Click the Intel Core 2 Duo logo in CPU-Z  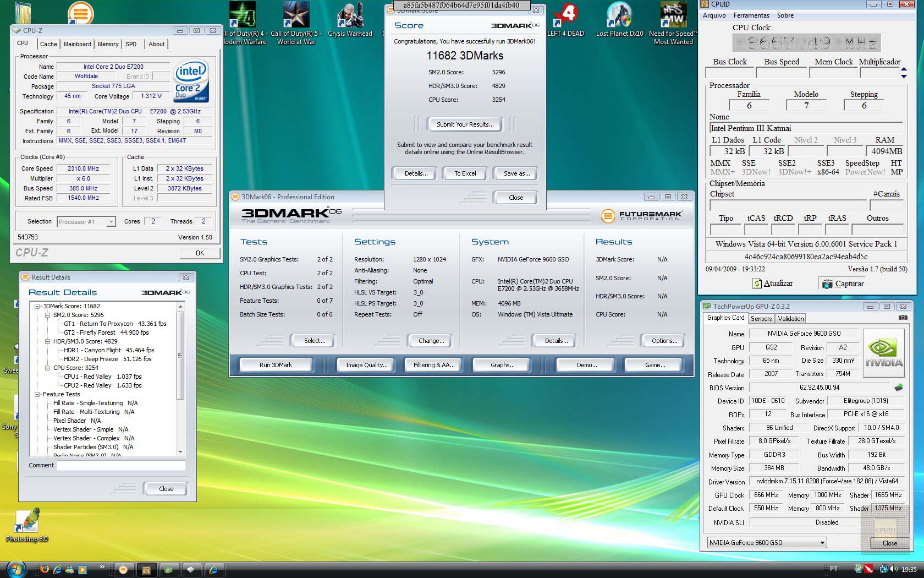[191, 81]
